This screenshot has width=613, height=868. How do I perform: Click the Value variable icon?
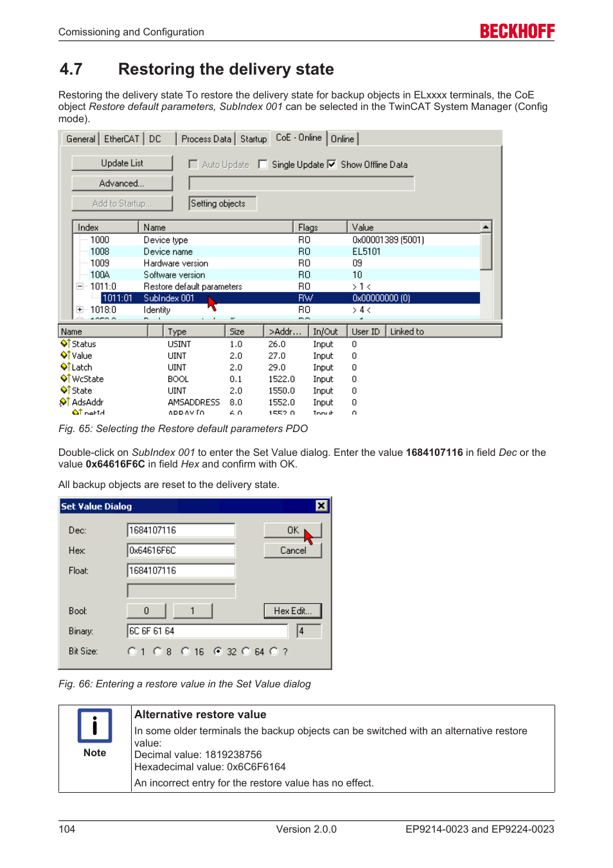point(65,356)
